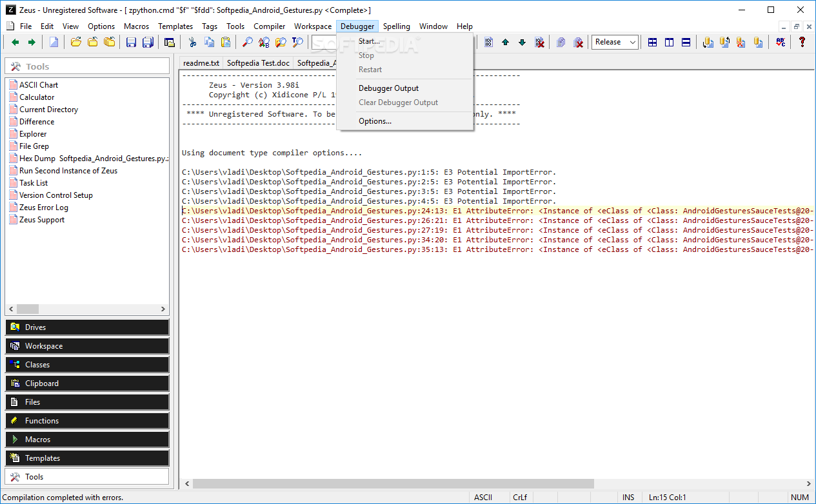Open the Classes panel button
816x504 pixels.
[x=87, y=365]
